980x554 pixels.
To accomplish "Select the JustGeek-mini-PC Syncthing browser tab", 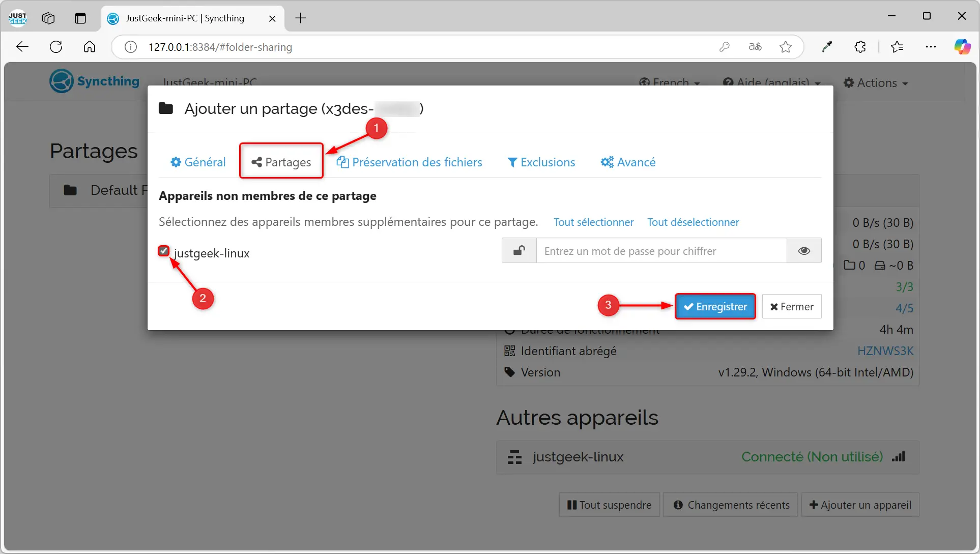I will coord(192,18).
